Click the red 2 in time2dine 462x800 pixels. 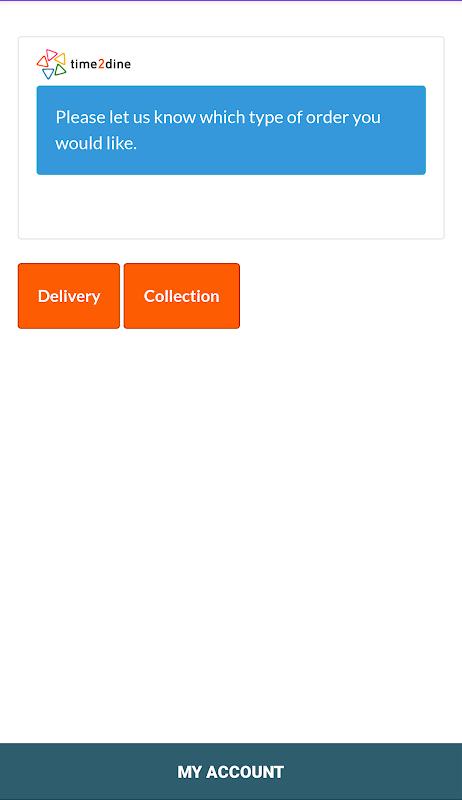click(101, 64)
